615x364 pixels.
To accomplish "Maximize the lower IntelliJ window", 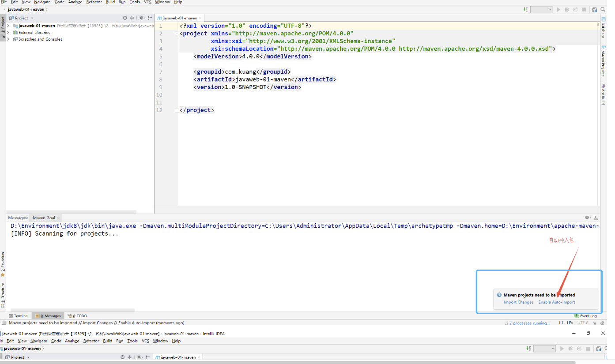I will [x=588, y=334].
